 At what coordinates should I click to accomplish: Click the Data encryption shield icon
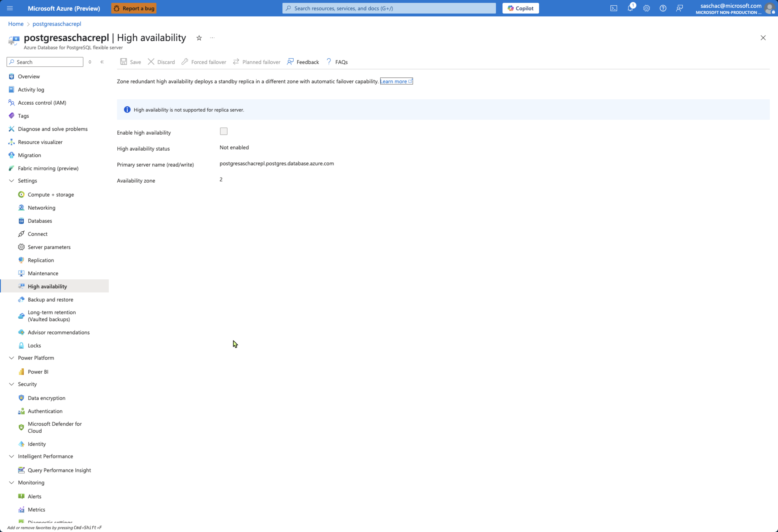[21, 398]
